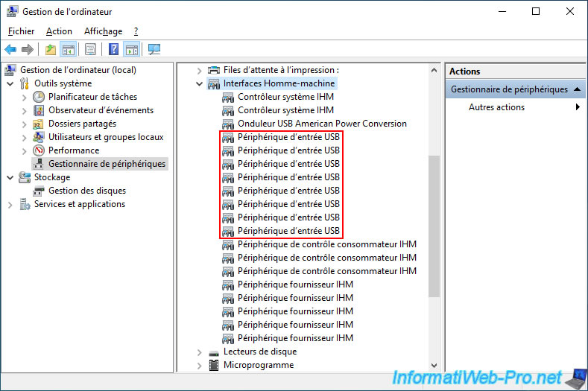Click the blue Help toolbar icon

tap(113, 50)
